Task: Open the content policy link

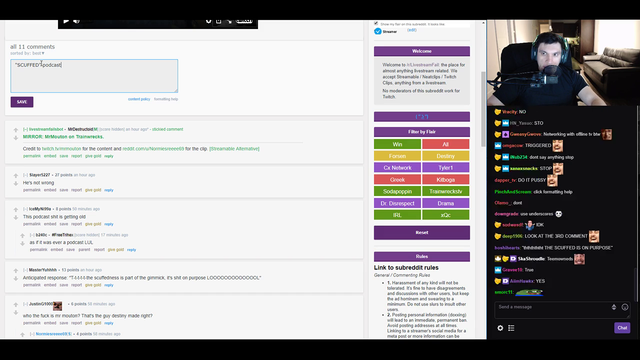Action: (139, 99)
